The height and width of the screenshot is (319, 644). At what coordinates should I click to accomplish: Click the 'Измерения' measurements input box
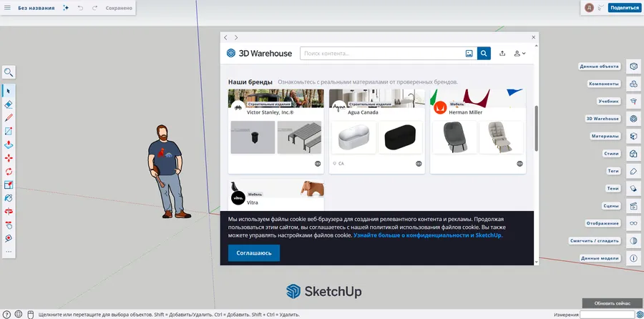(606, 315)
